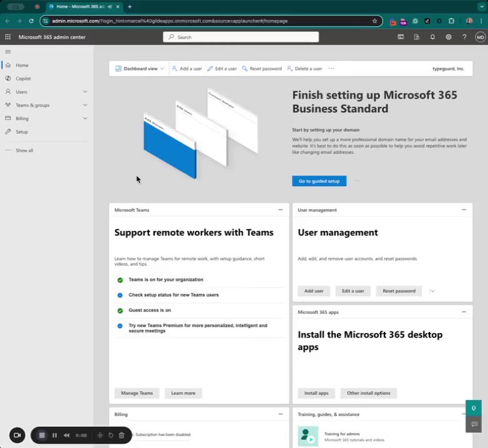
Task: Expand the Users navigation section
Action: (x=85, y=92)
